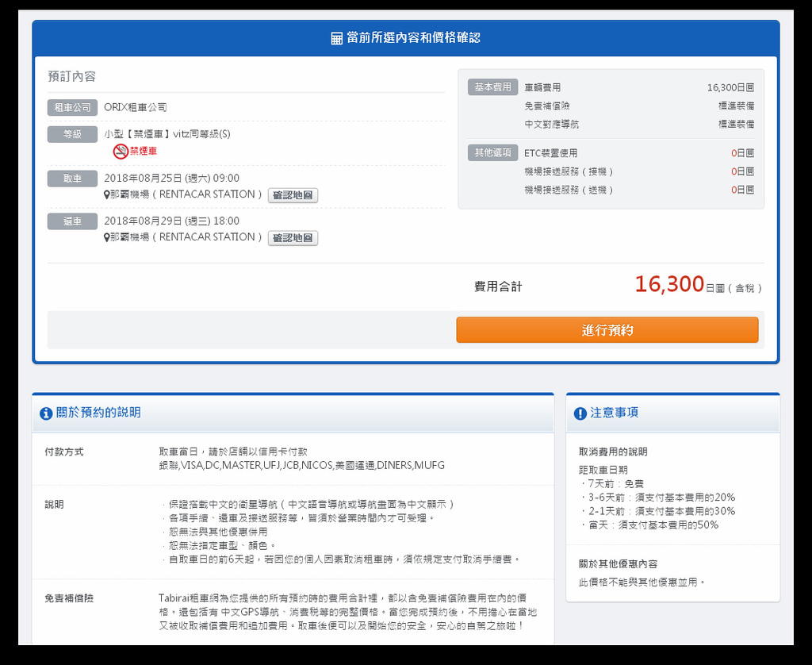
Task: Click the orange 進行預約 button
Action: [607, 329]
